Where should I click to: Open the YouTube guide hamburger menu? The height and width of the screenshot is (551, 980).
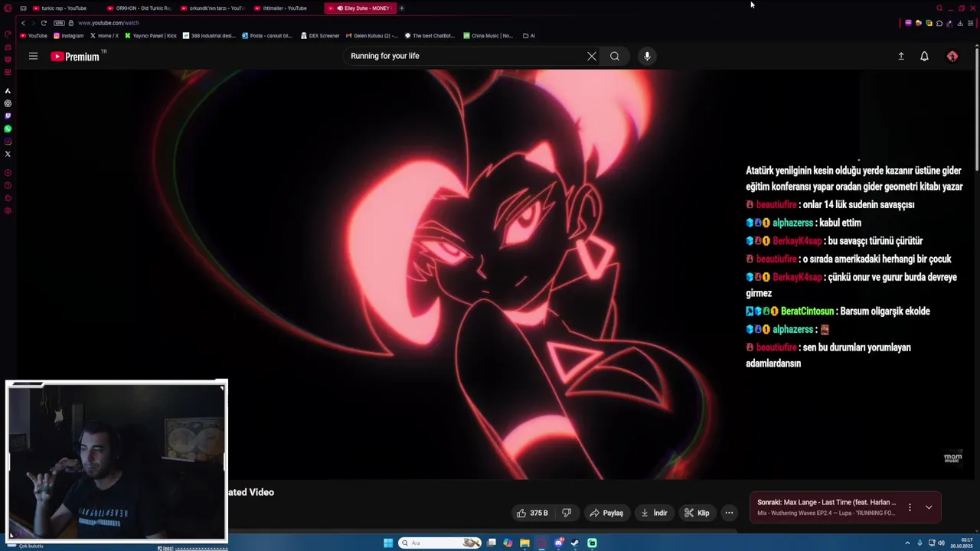(x=33, y=56)
